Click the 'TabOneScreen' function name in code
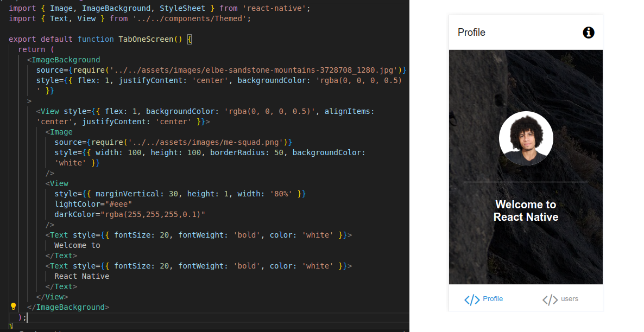This screenshot has height=332, width=644. coord(146,39)
